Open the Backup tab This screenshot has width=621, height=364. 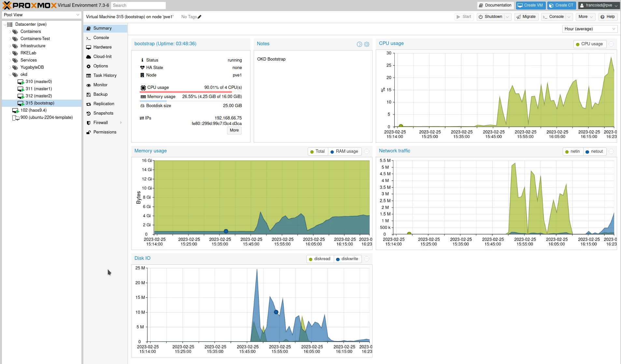click(x=105, y=95)
